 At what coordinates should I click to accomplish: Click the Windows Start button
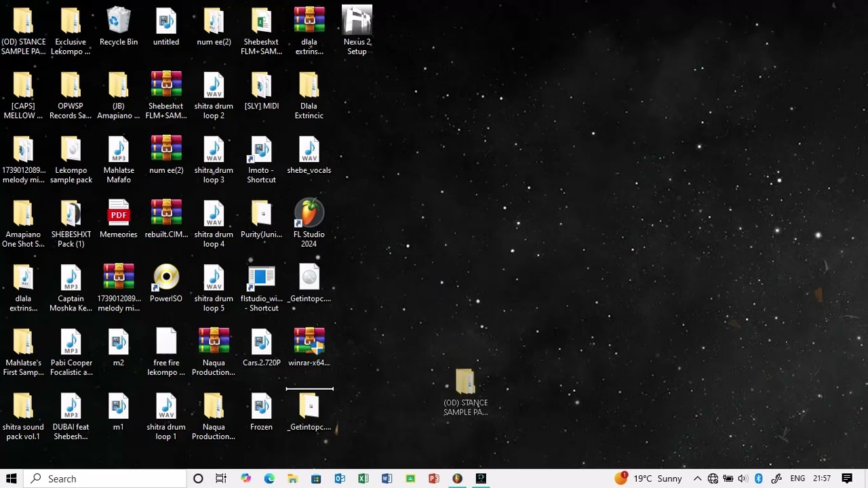tap(12, 479)
